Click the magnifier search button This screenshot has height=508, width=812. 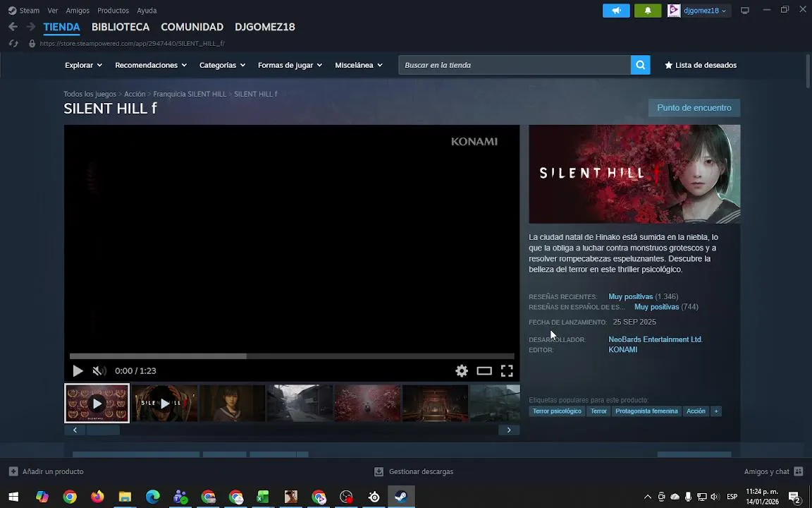[641, 65]
